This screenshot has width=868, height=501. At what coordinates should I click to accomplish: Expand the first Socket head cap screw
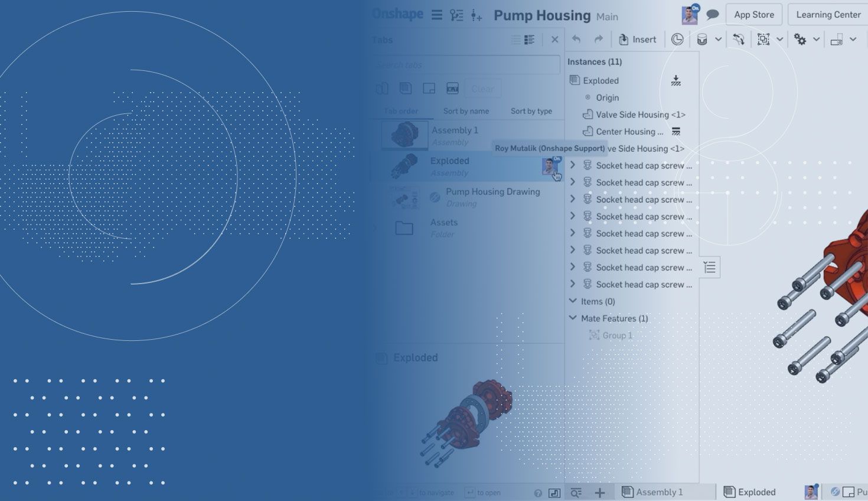click(x=572, y=165)
